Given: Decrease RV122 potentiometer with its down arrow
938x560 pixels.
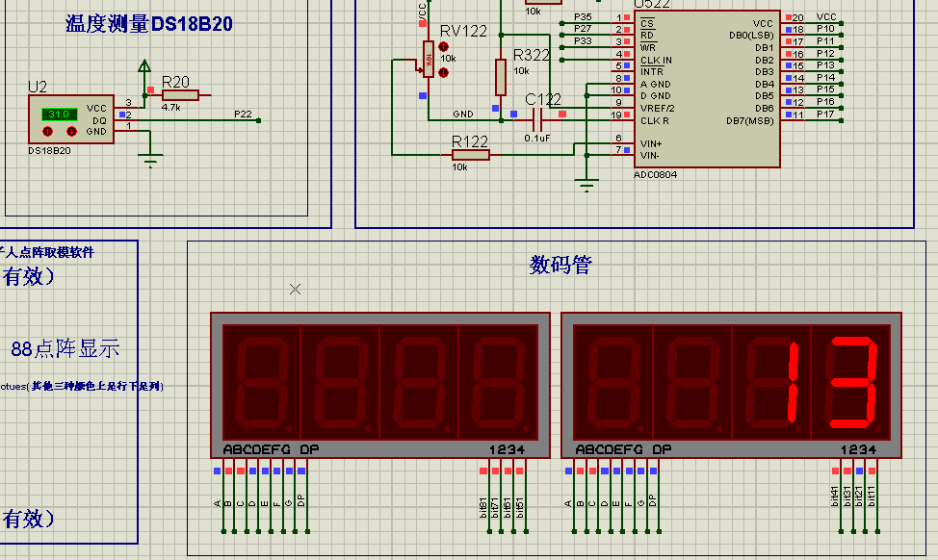Looking at the screenshot, I should 443,73.
